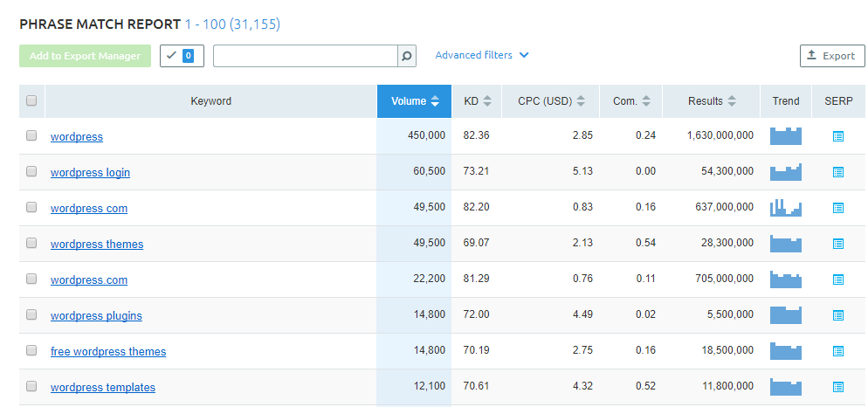Viewport: 868px width, 407px height.
Task: Select the 1,630,000,000 results value
Action: coord(720,135)
